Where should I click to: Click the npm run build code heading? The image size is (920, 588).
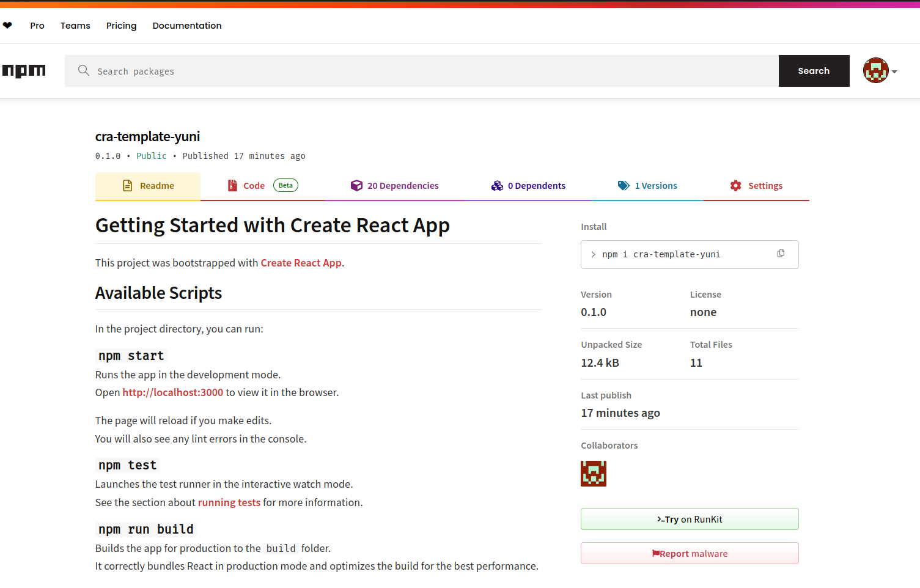tap(146, 529)
